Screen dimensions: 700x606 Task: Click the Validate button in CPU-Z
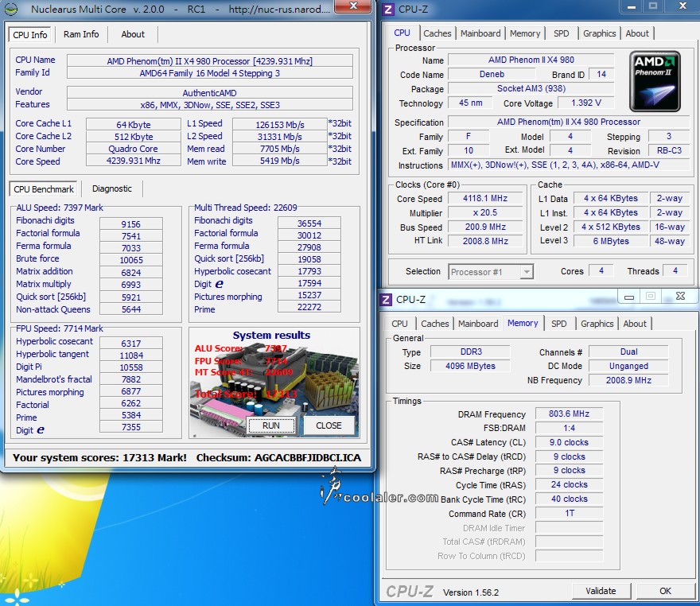click(601, 591)
